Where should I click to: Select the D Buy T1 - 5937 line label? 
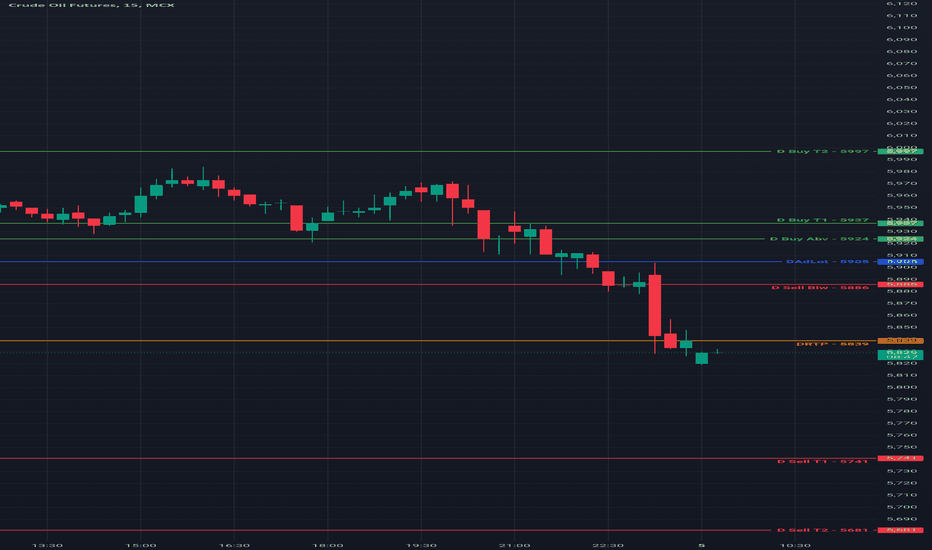(x=823, y=220)
